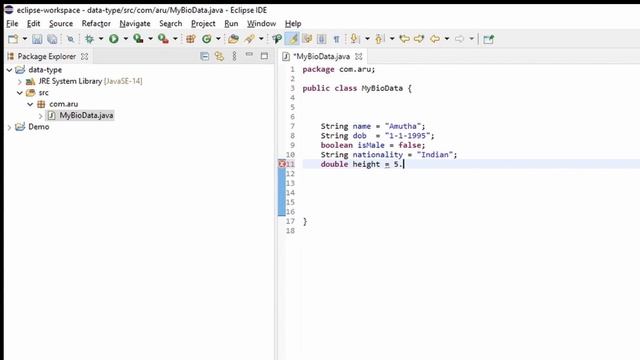Expand MyBioData.java tree node
This screenshot has height=360, width=640.
40,116
